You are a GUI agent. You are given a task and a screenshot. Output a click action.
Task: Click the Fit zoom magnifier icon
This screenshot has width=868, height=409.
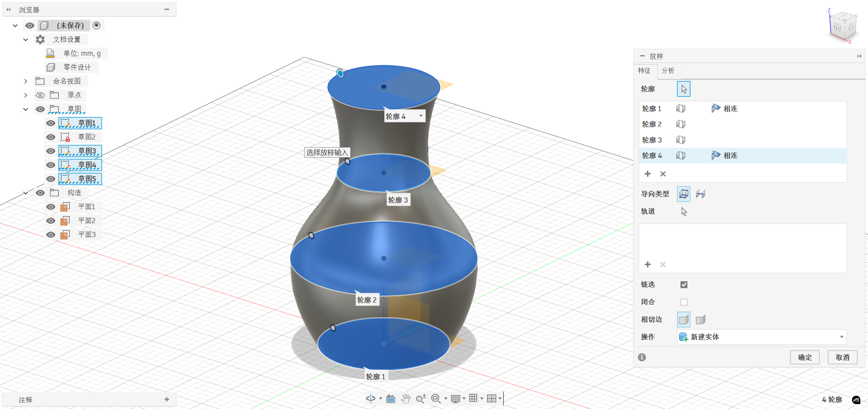click(436, 399)
